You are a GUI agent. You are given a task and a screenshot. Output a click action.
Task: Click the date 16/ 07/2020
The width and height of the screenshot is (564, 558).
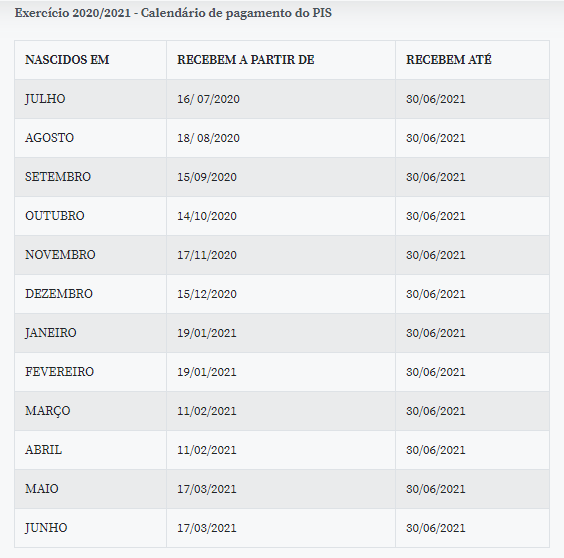pos(208,99)
